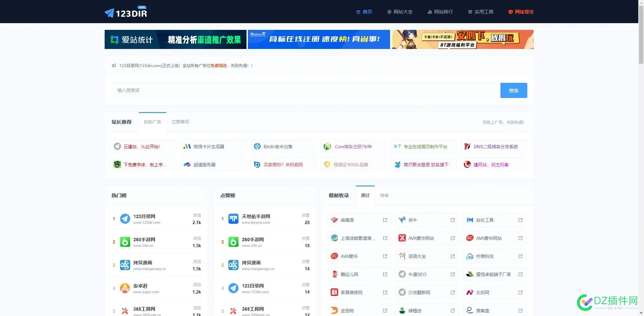
Task: Select the 待审 tab in 最新收录
Action: tap(384, 196)
